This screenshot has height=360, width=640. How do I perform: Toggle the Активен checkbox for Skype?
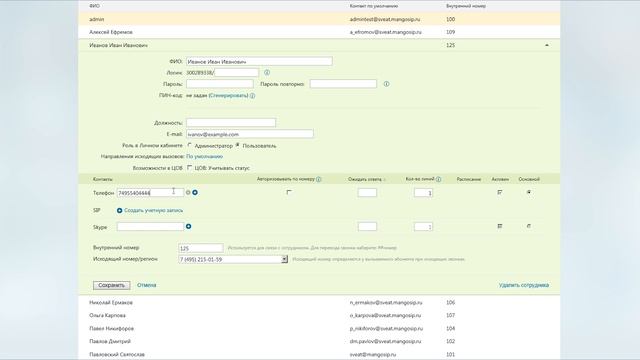pos(500,226)
